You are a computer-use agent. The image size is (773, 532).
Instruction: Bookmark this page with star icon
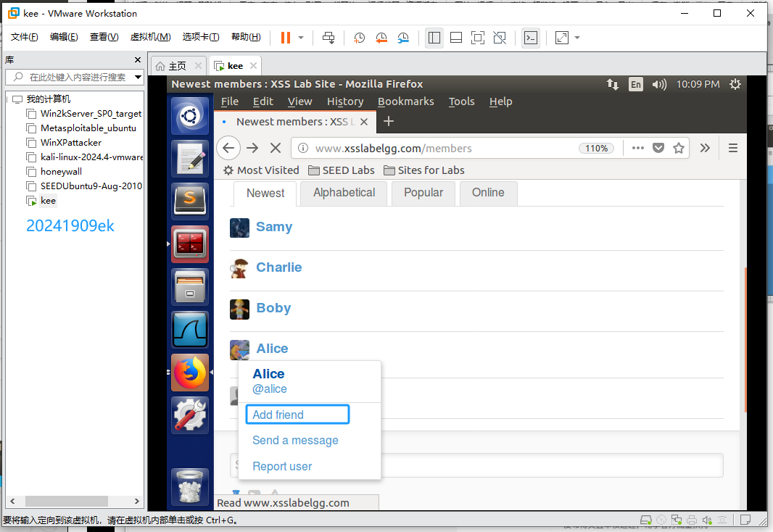679,148
